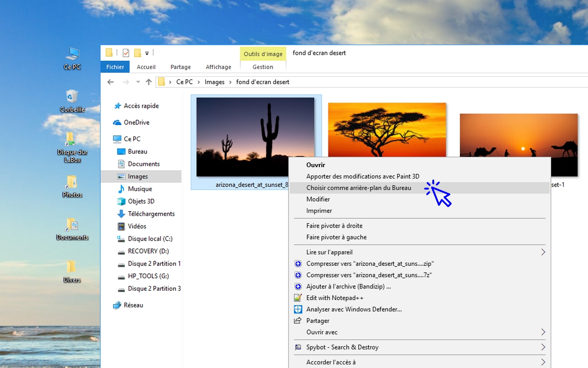Expand the recent locations dropdown arrow
Screen dimensions: 588x368
[x=138, y=82]
